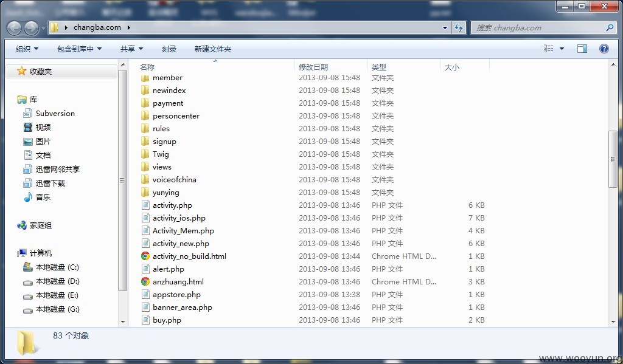This screenshot has width=623, height=364.
Task: Toggle the preview pane icon
Action: [582, 49]
